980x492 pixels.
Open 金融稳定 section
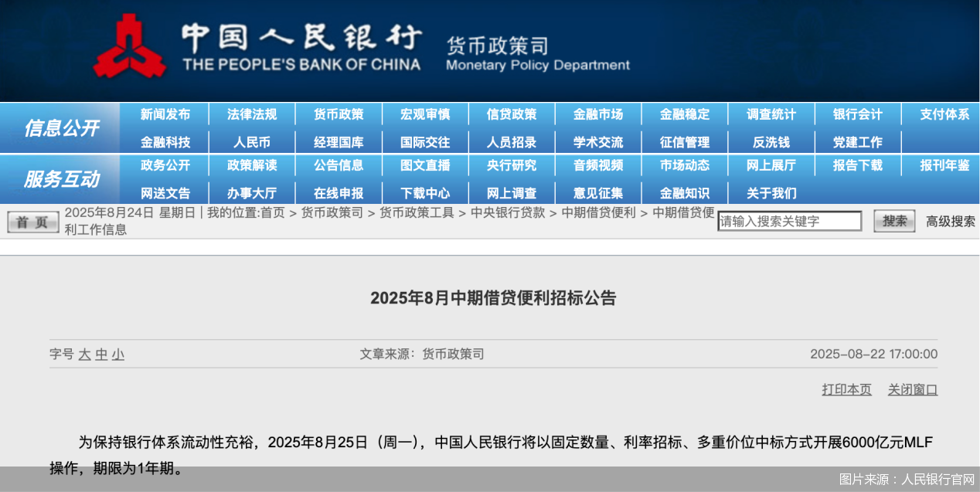pos(685,114)
